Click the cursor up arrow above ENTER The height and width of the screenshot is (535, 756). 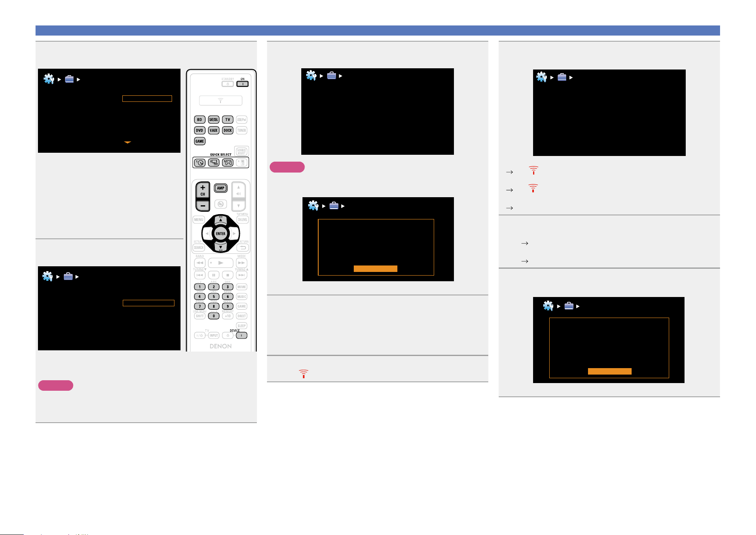220,220
